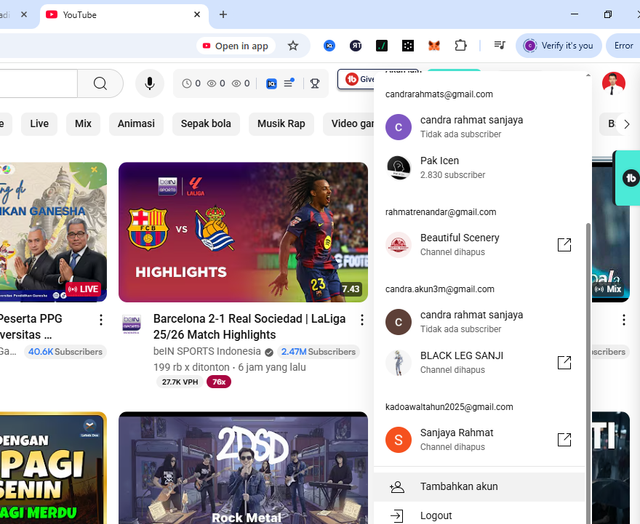
Task: Open the media control playlist icon
Action: click(500, 45)
